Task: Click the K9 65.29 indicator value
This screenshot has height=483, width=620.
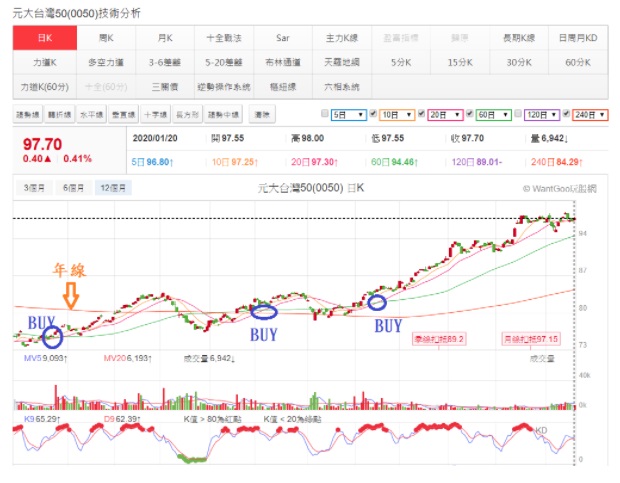Action: 42,419
